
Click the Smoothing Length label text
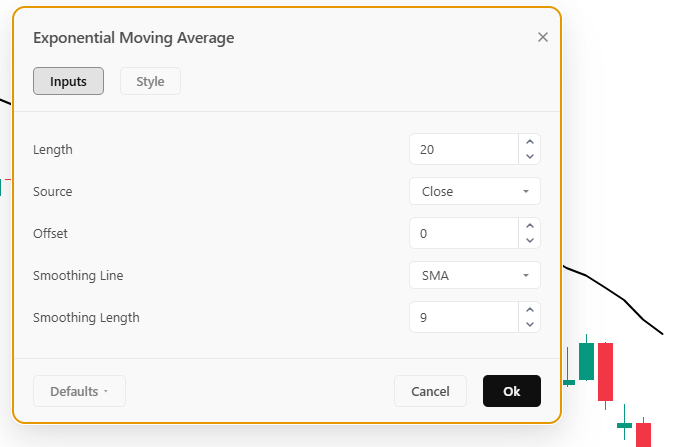pyautogui.click(x=86, y=318)
